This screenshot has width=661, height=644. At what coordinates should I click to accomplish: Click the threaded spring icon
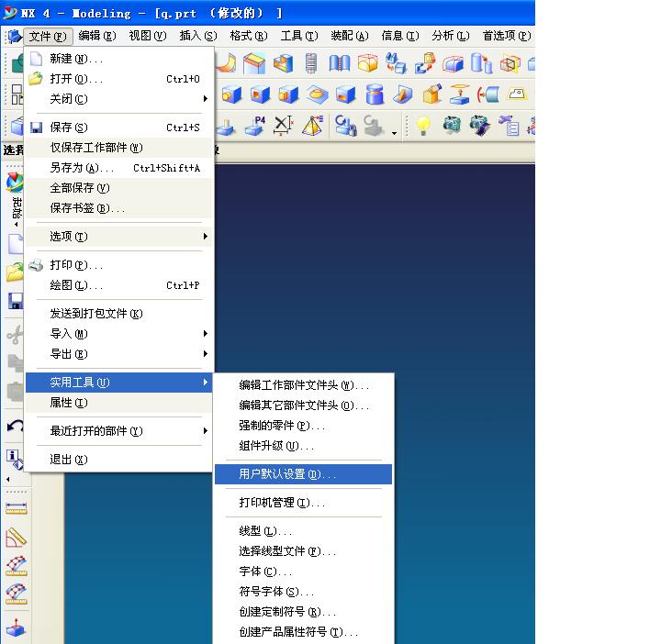pos(311,63)
